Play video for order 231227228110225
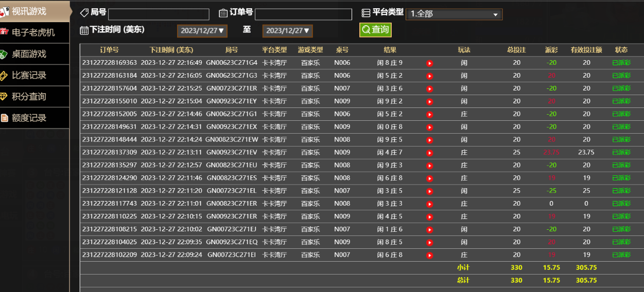Screen dimensions: 644x292 [429, 217]
